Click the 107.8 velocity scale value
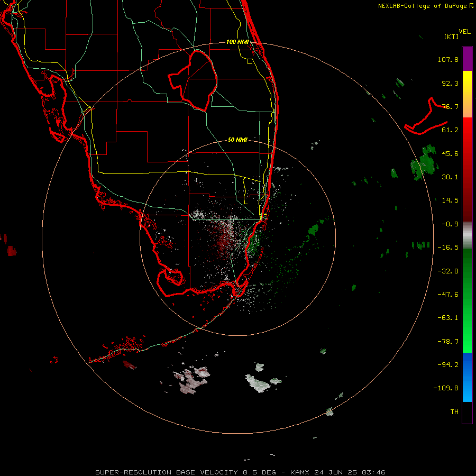 (x=448, y=59)
